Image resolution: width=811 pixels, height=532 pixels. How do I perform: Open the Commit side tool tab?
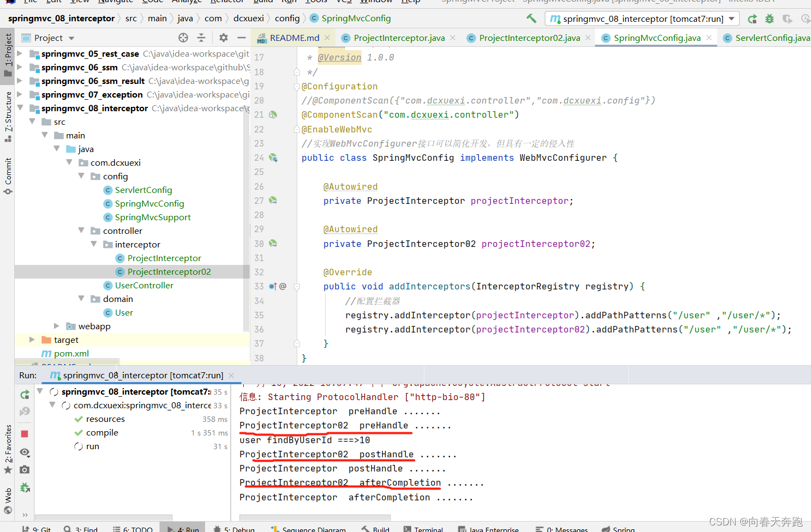click(x=8, y=176)
